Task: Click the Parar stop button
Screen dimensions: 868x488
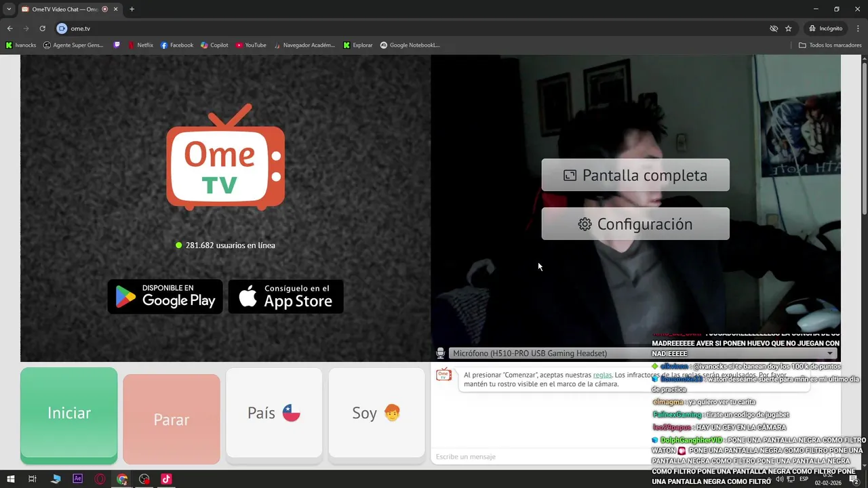Action: tap(172, 420)
